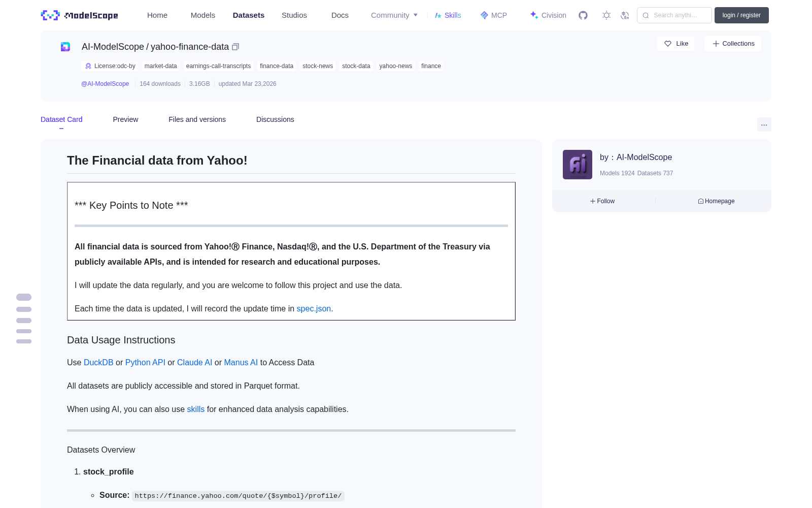This screenshot has height=508, width=812.
Task: Click the AI-ModelScope namespace in the title
Action: tap(113, 47)
